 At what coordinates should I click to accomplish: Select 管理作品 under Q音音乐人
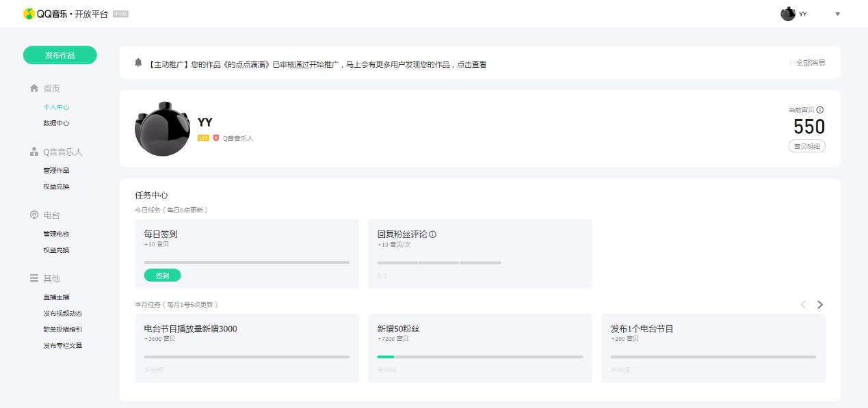point(56,170)
